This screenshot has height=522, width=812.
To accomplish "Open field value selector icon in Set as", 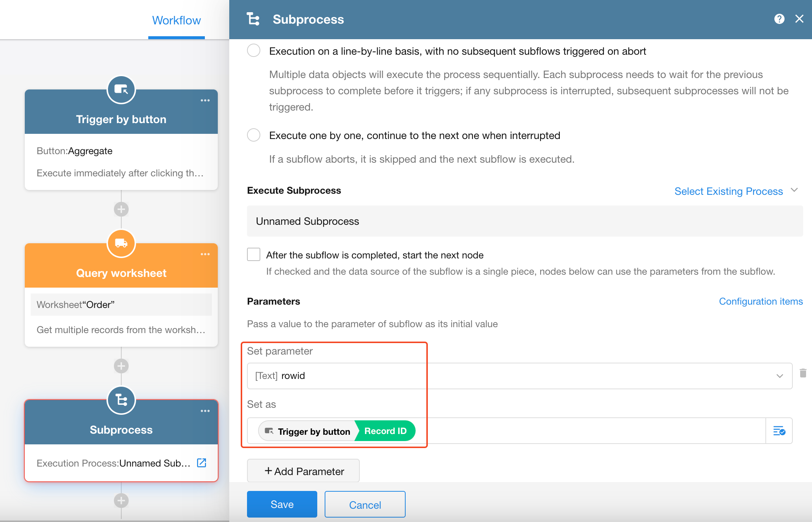I will [x=779, y=431].
